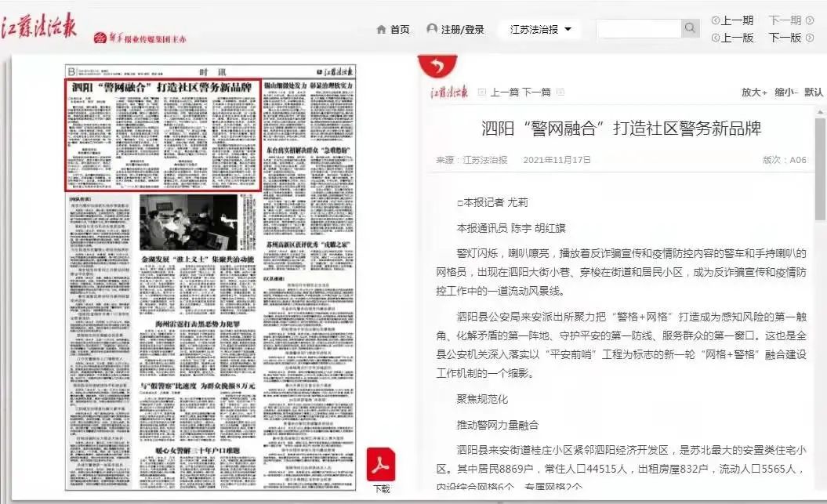Screen dimensions: 827x504
Task: Click small icon left of 上一篇
Action: 481,92
